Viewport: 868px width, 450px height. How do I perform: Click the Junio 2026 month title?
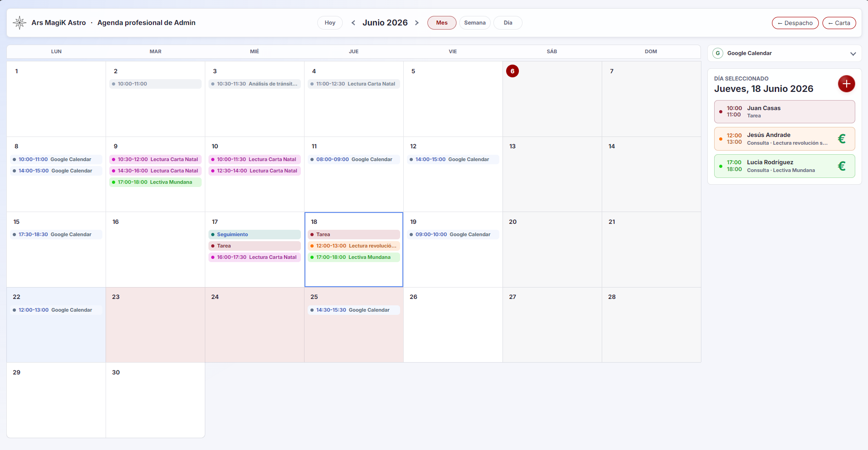(385, 23)
